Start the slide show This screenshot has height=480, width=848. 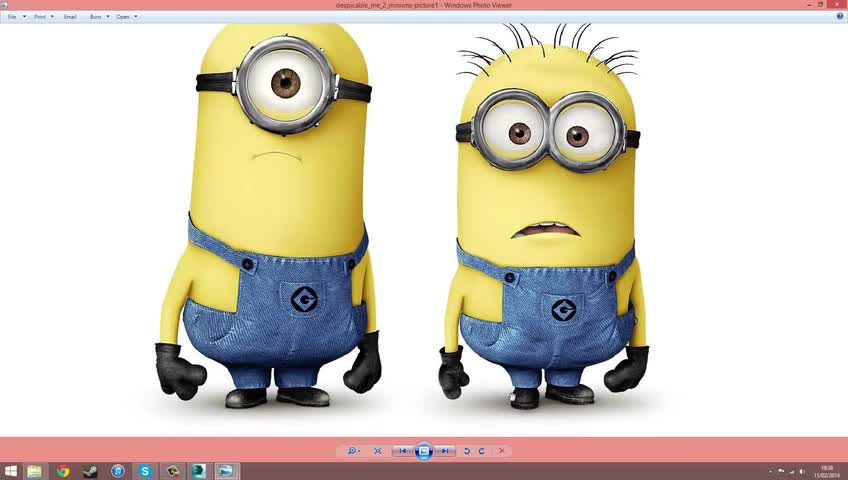pos(424,451)
